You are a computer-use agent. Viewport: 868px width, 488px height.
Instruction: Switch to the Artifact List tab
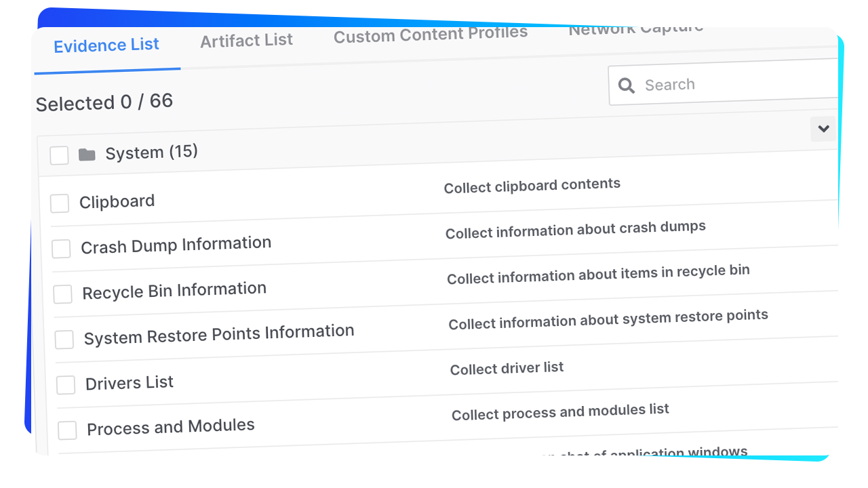pos(246,41)
